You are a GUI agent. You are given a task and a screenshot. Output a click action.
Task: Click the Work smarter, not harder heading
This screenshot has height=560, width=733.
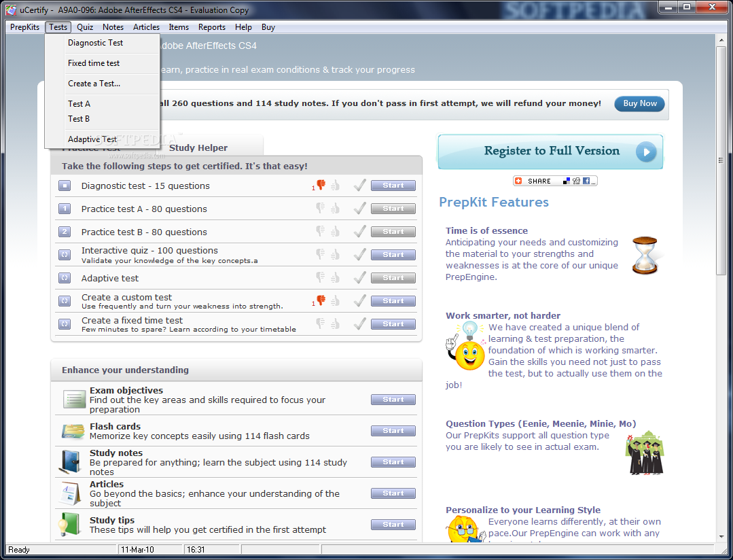[503, 316]
